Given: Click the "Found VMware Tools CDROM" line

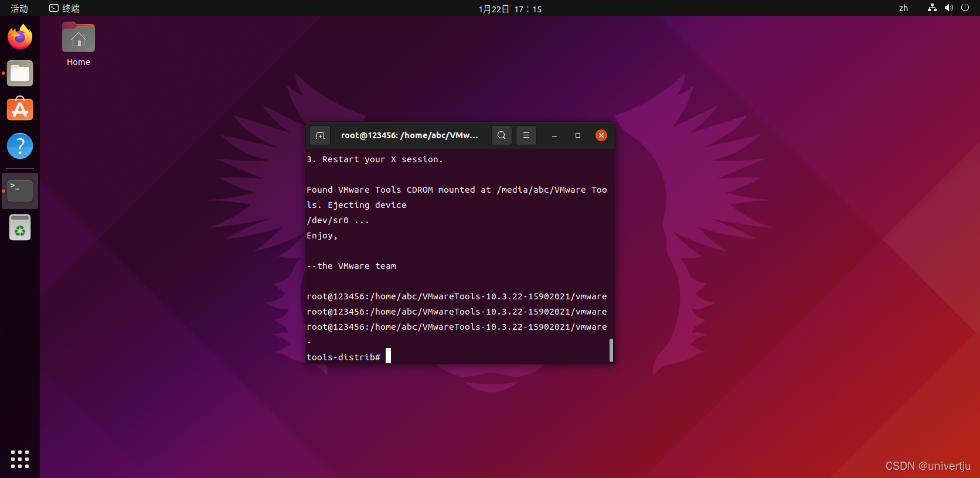Looking at the screenshot, I should [457, 190].
